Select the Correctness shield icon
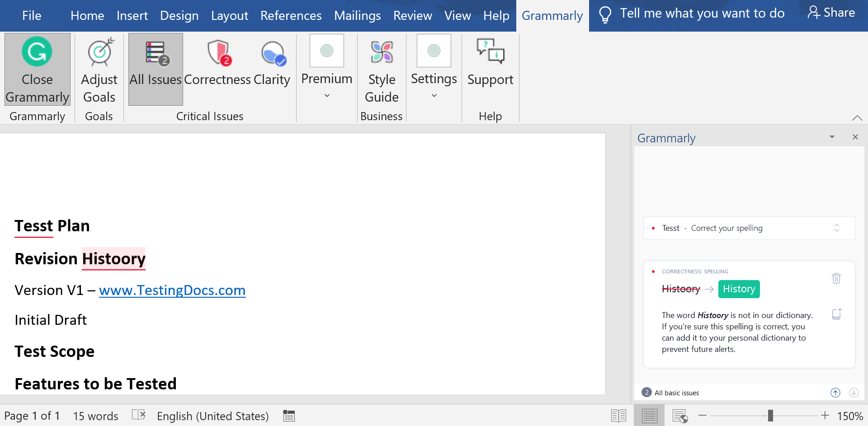Screen dimensions: 868x426 (x=218, y=53)
